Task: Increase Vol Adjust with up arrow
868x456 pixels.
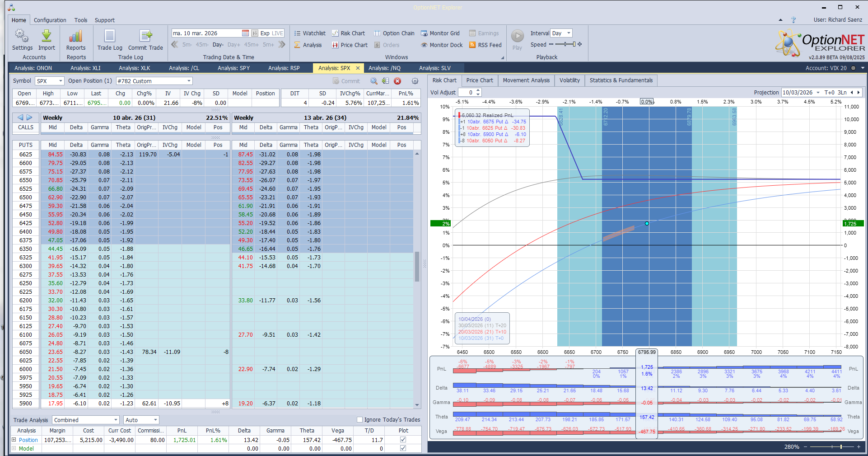Action: (479, 90)
